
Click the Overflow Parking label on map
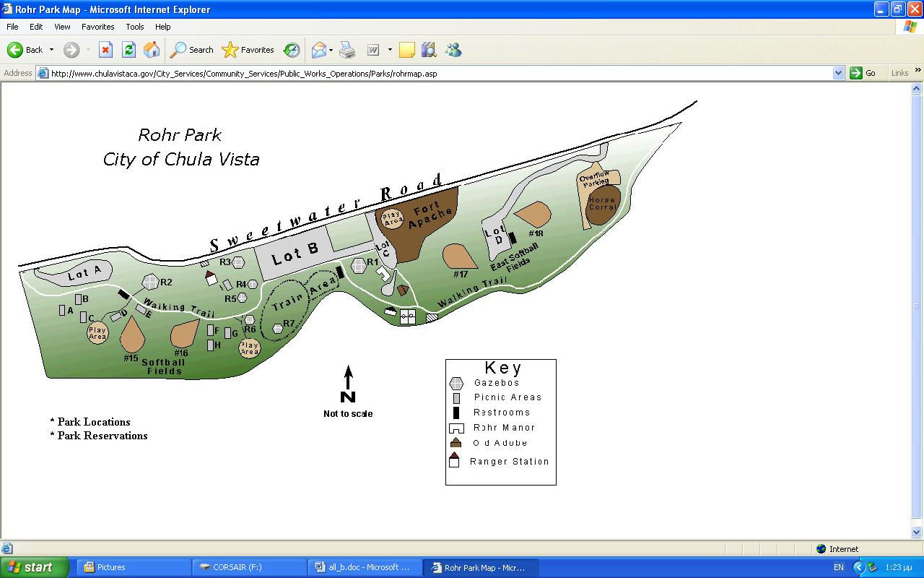[595, 179]
